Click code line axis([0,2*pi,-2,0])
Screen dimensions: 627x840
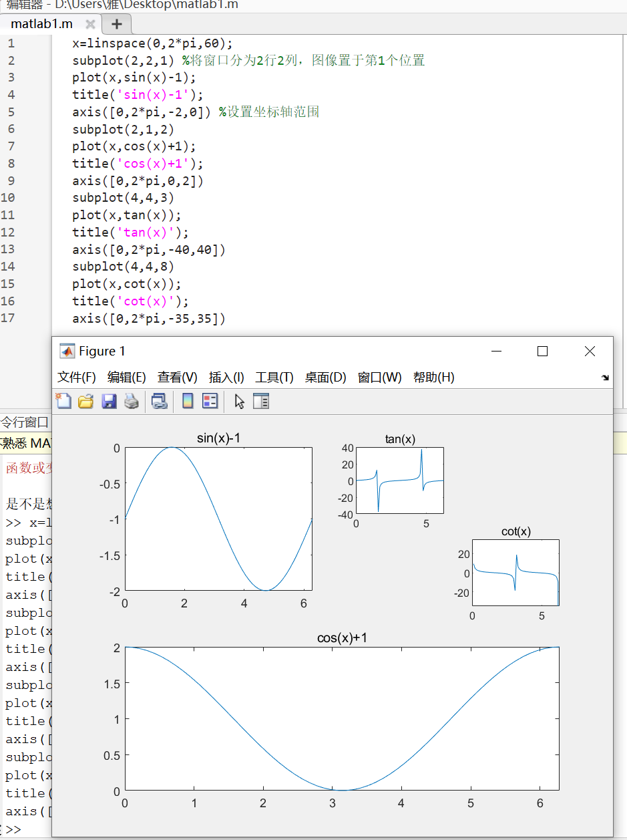click(x=142, y=112)
